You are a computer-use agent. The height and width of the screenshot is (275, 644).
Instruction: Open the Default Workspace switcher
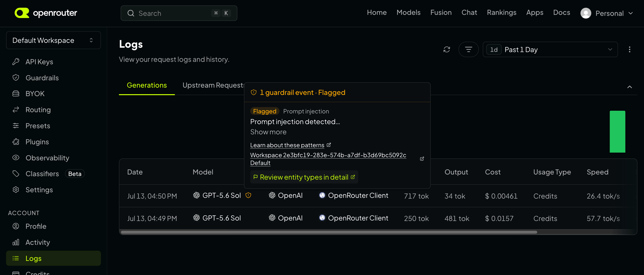(54, 40)
